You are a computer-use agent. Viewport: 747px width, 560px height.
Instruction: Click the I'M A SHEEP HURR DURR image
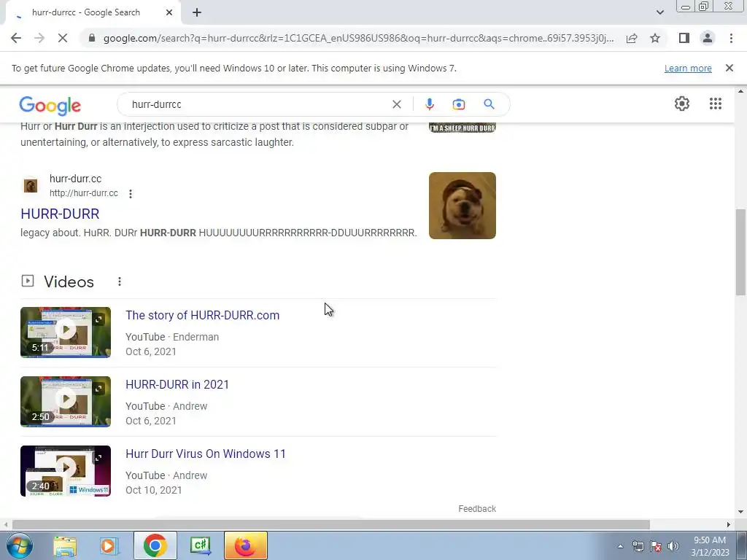[x=462, y=128]
